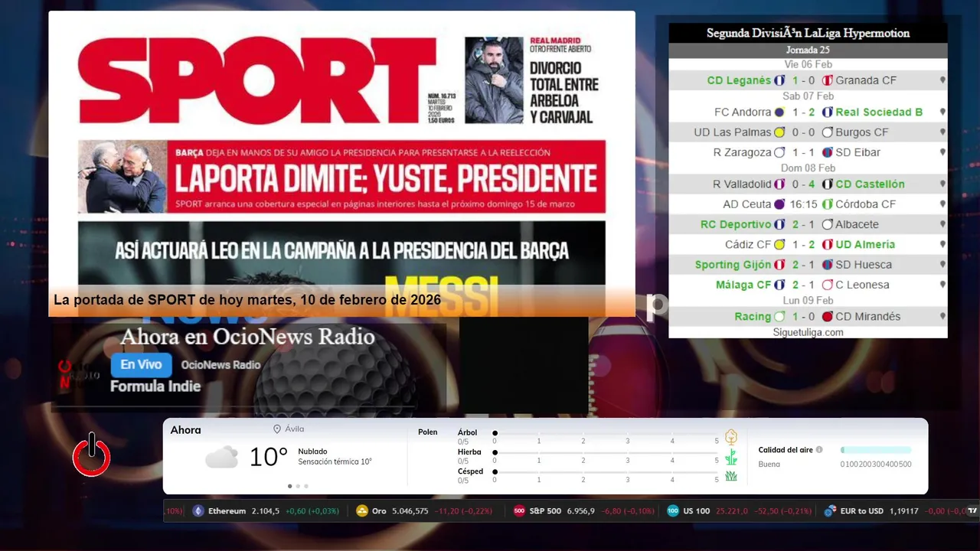Click the 10° temperature reading
Image resolution: width=980 pixels, height=551 pixels.
point(269,457)
